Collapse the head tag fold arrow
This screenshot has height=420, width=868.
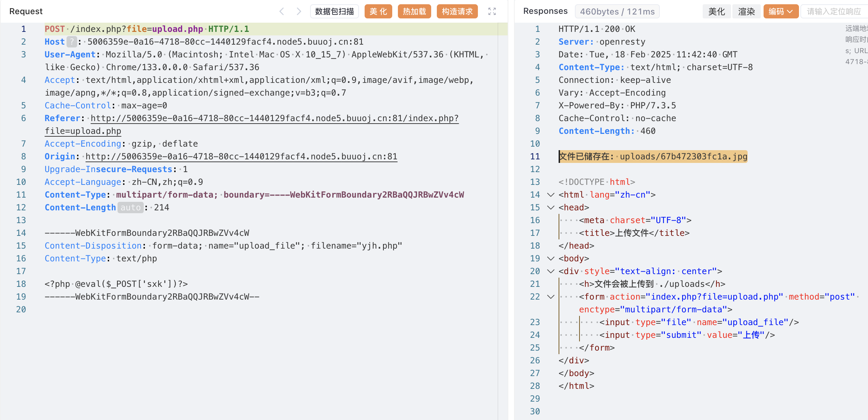pos(550,208)
